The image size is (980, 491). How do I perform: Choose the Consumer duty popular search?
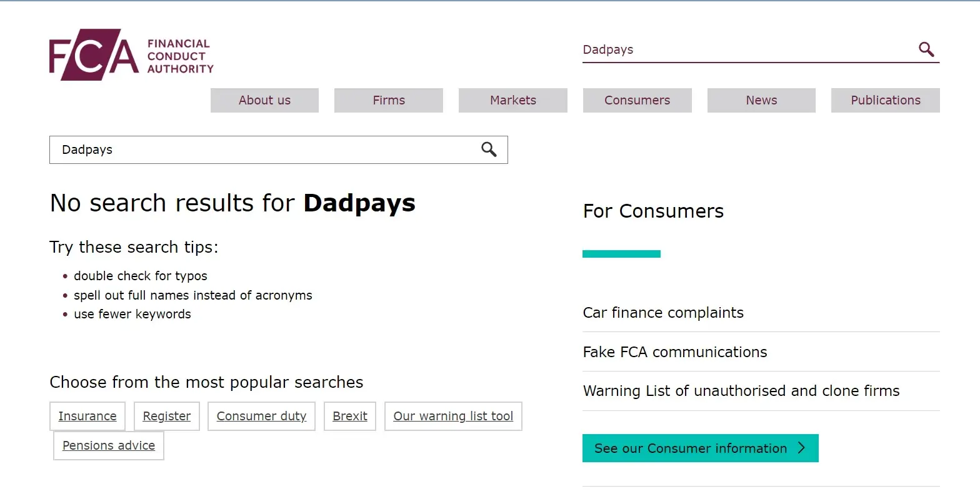[261, 416]
